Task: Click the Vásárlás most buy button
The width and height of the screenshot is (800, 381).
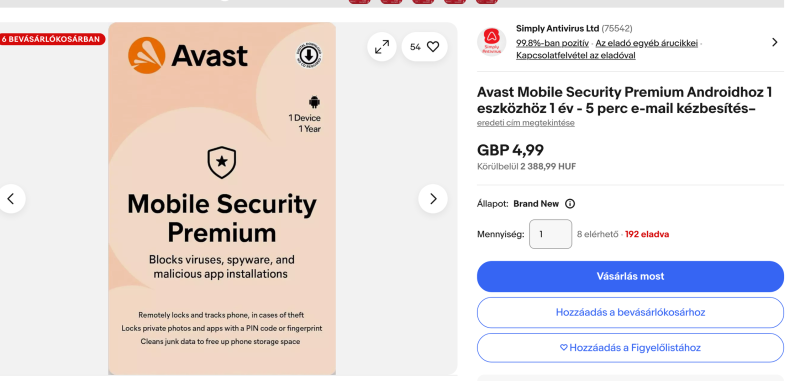Action: [630, 276]
